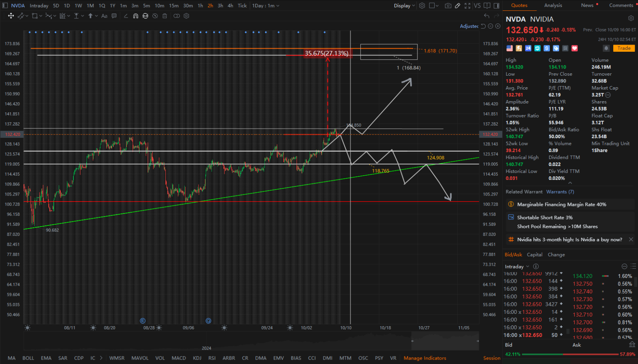Choose the rectangle shape drawing tool

35,16
